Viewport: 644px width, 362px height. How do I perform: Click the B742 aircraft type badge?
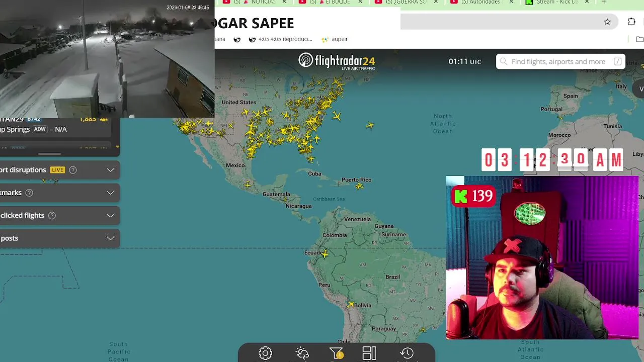coord(34,119)
